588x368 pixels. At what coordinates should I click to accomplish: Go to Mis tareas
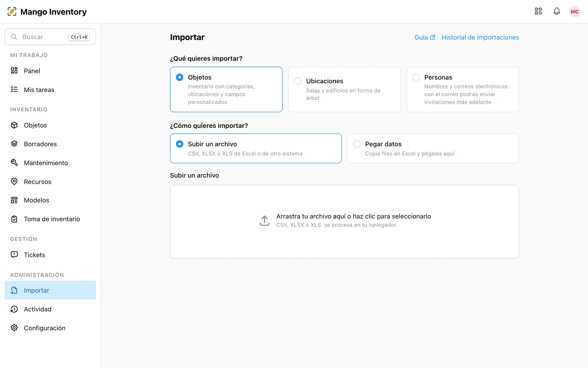50,89
